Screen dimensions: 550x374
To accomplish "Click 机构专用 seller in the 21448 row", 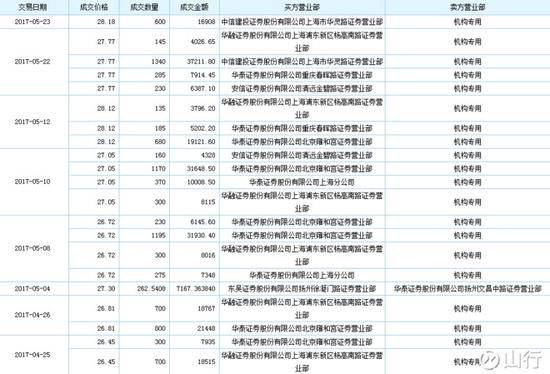I will (468, 329).
